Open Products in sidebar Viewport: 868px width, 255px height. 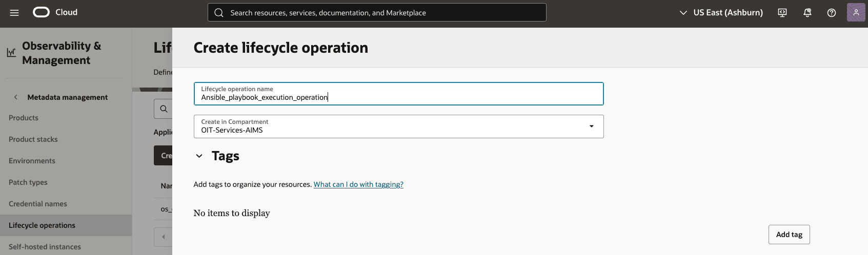(24, 118)
